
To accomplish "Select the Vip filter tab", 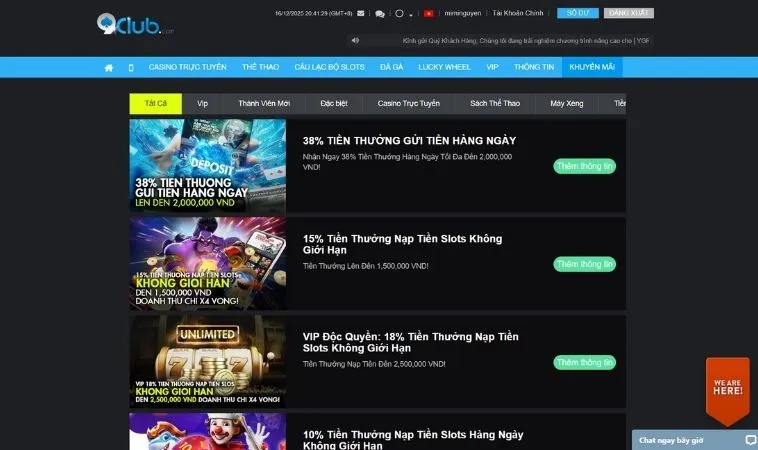I will [x=203, y=103].
